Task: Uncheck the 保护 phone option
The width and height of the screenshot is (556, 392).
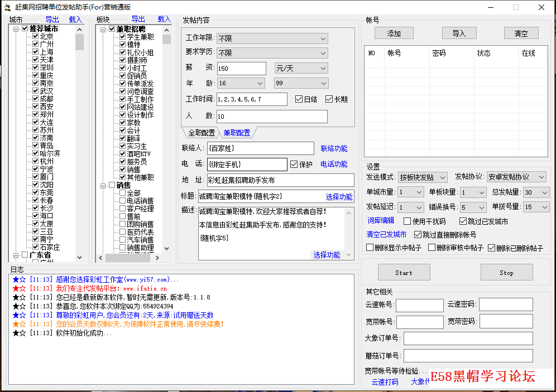Action: [294, 164]
